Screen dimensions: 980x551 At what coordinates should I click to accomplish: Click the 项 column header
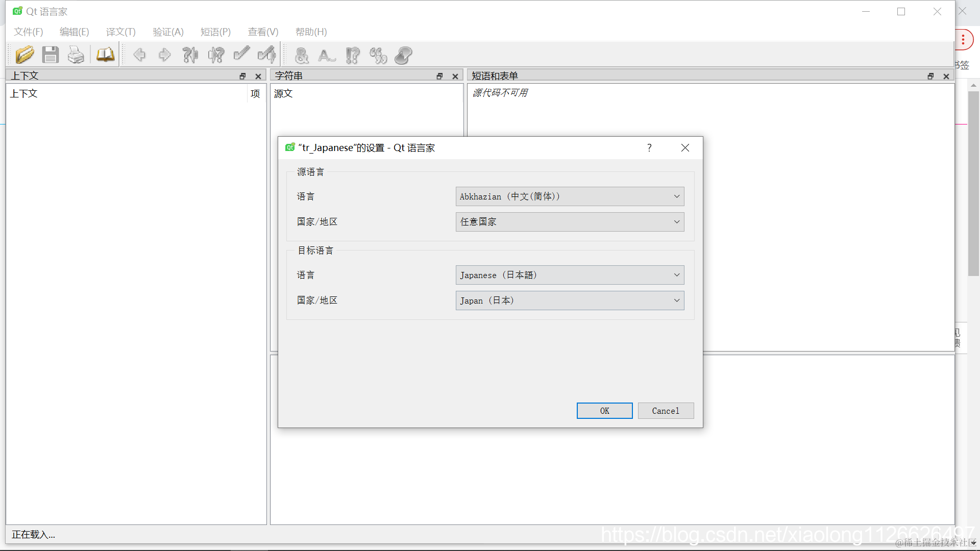click(x=256, y=94)
